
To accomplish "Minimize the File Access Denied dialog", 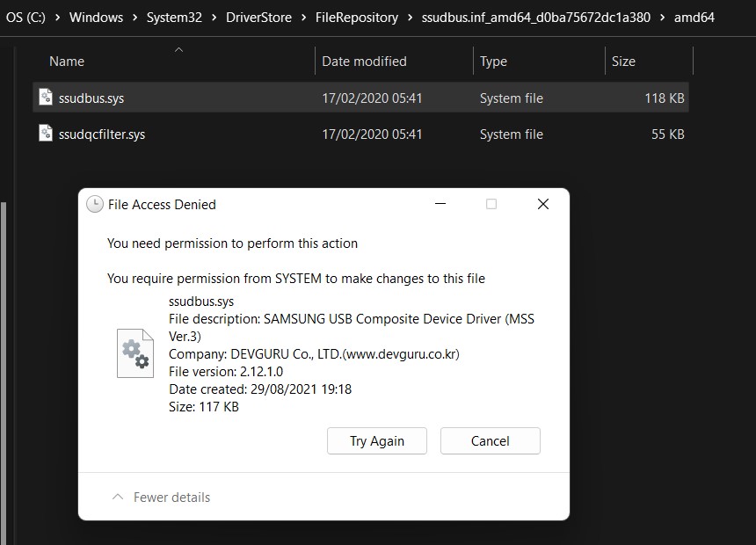I will tap(440, 204).
